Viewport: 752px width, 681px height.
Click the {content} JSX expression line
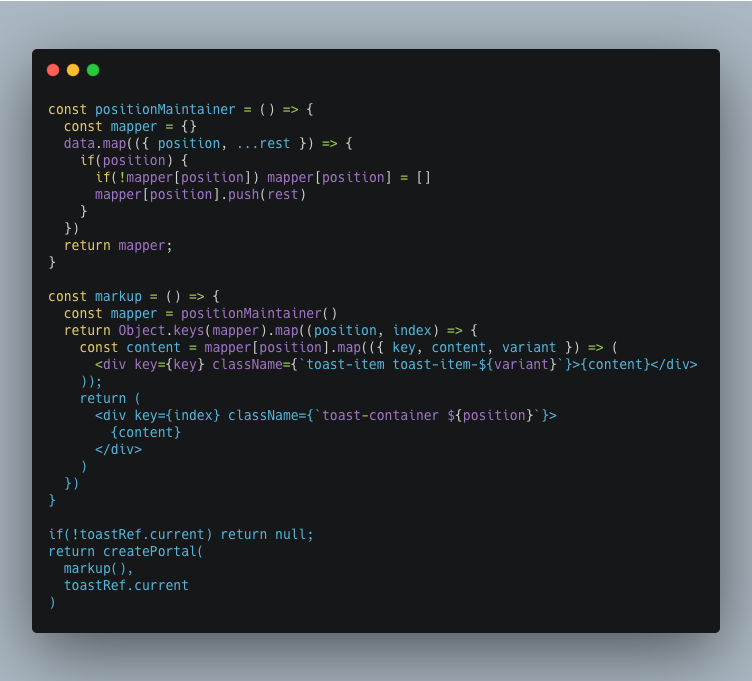(x=146, y=433)
